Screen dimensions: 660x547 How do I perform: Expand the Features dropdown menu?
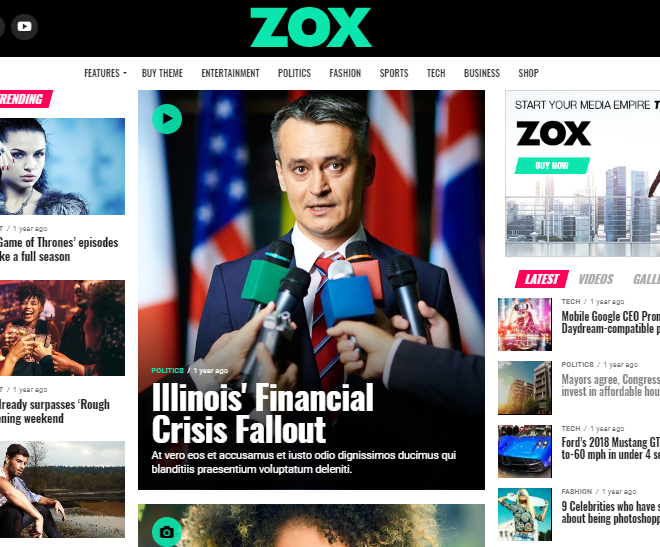[x=105, y=73]
